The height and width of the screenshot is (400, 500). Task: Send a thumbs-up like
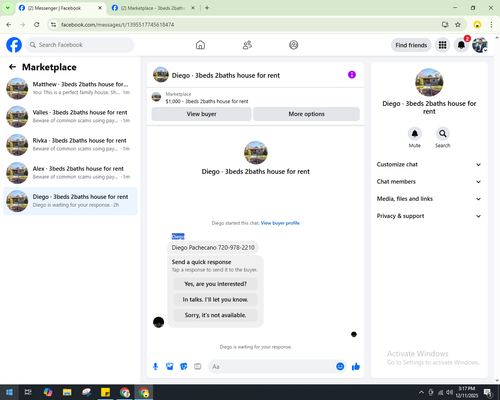pos(356,367)
